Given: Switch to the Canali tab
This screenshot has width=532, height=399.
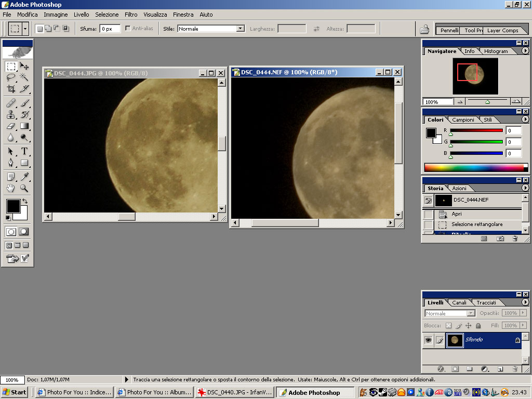Looking at the screenshot, I should coord(459,302).
